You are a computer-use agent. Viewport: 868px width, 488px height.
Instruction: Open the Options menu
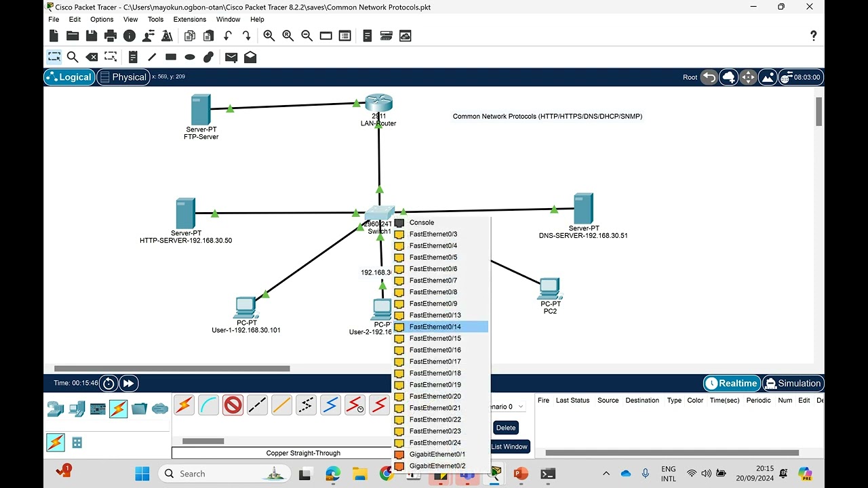[x=102, y=19]
